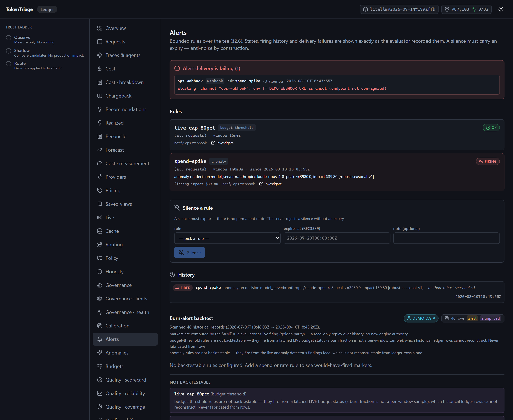This screenshot has height=420, width=513.
Task: Click the Reconcile receipt icon
Action: tap(100, 136)
